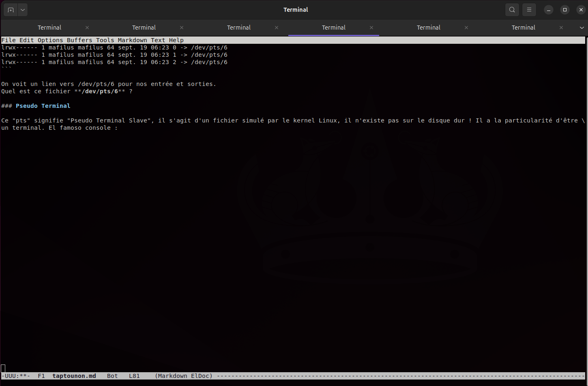The width and height of the screenshot is (588, 386).
Task: Switch to the third Terminal tab
Action: [239, 28]
